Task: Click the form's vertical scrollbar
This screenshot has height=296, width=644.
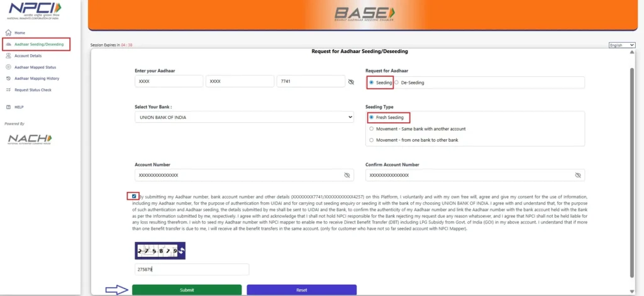Action: point(631,173)
